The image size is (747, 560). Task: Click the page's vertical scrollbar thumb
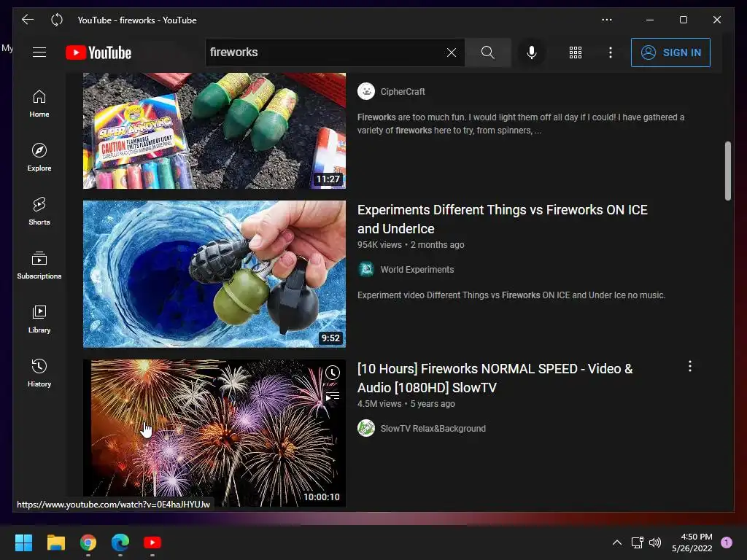(x=727, y=171)
